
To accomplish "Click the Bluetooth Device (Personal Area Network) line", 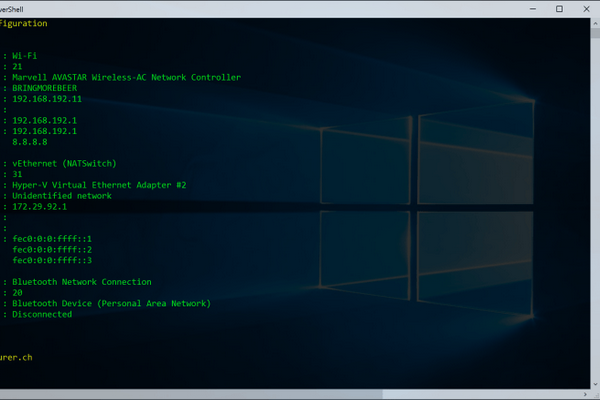I will [111, 303].
